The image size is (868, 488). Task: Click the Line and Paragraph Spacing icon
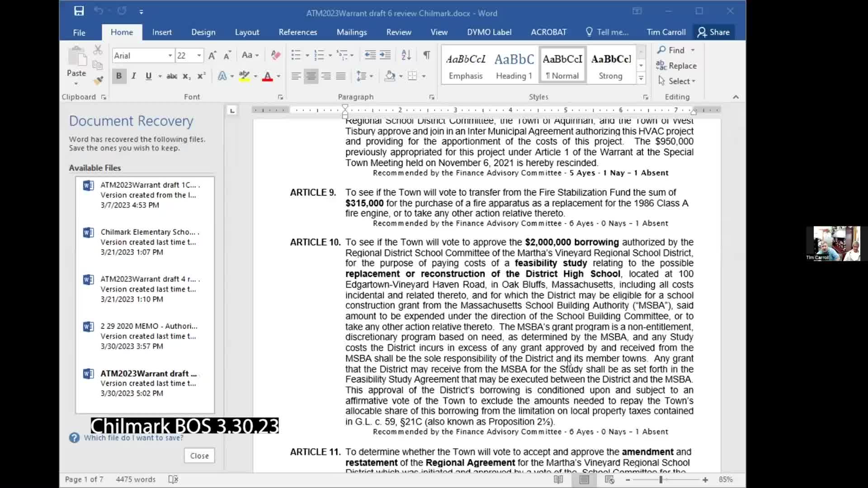[361, 76]
